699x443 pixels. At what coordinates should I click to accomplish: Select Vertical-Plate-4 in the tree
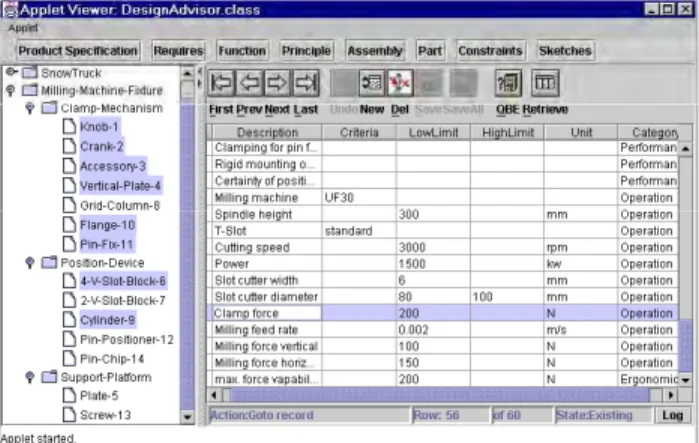[x=120, y=186]
